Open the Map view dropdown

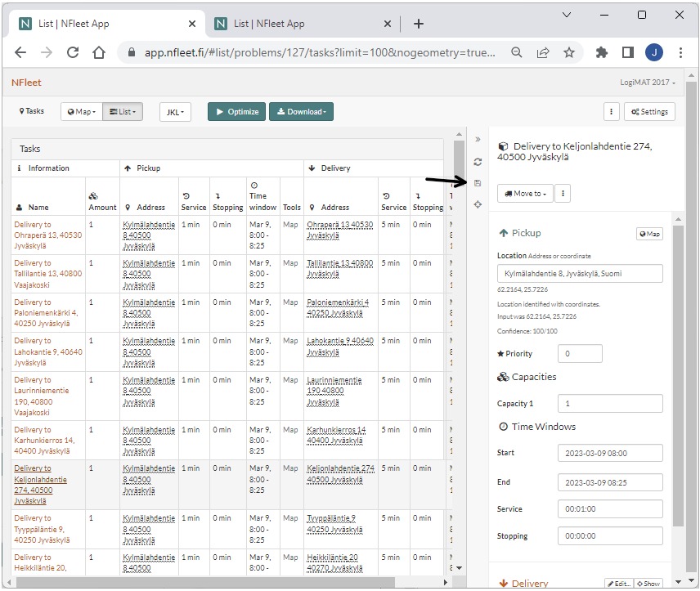pos(82,112)
